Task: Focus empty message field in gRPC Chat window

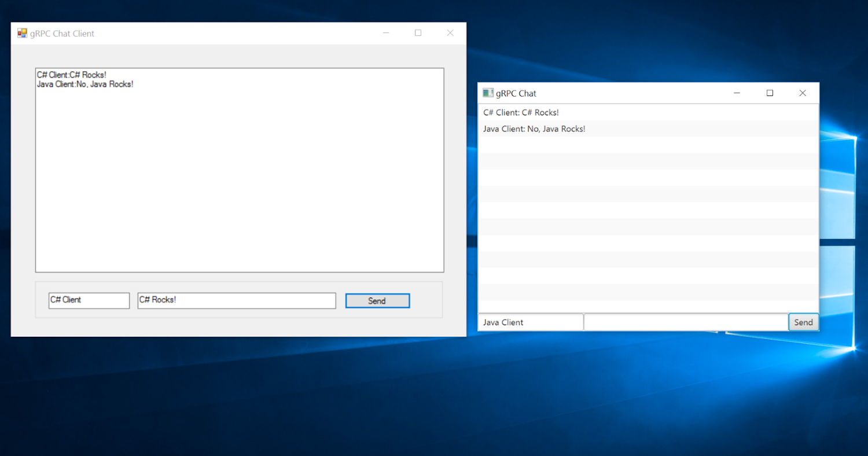Action: 686,322
